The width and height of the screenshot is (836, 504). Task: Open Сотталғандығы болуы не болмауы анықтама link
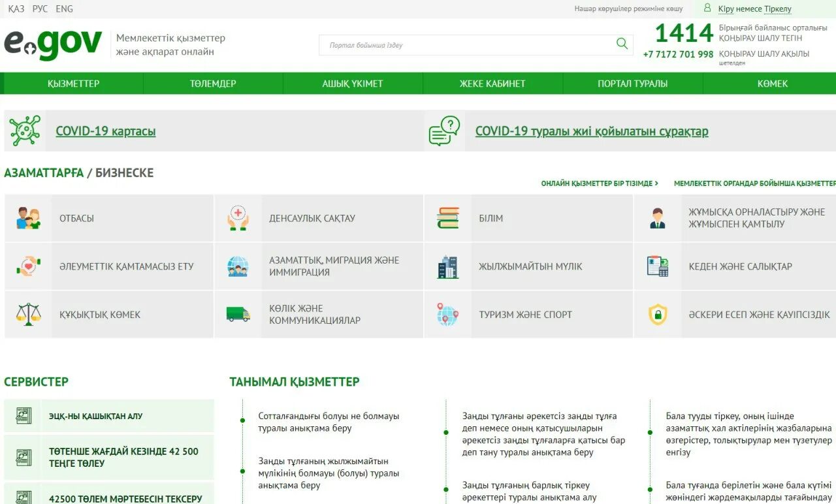[329, 422]
